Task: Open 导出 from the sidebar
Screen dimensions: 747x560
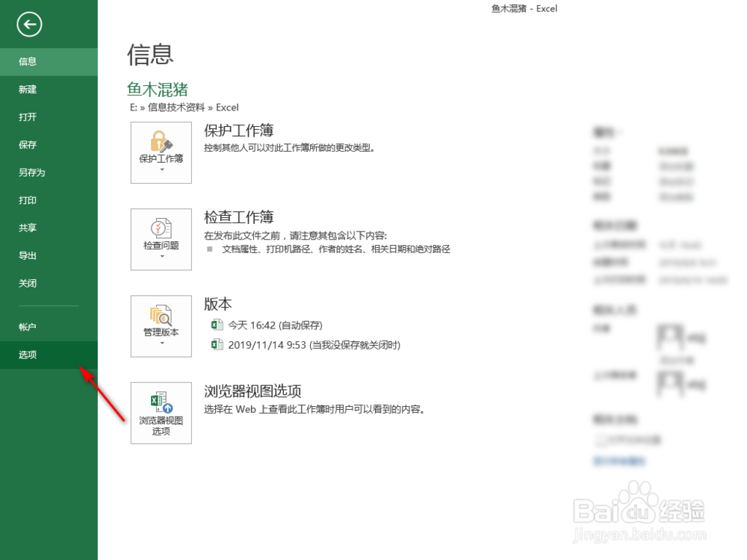Action: [49, 255]
